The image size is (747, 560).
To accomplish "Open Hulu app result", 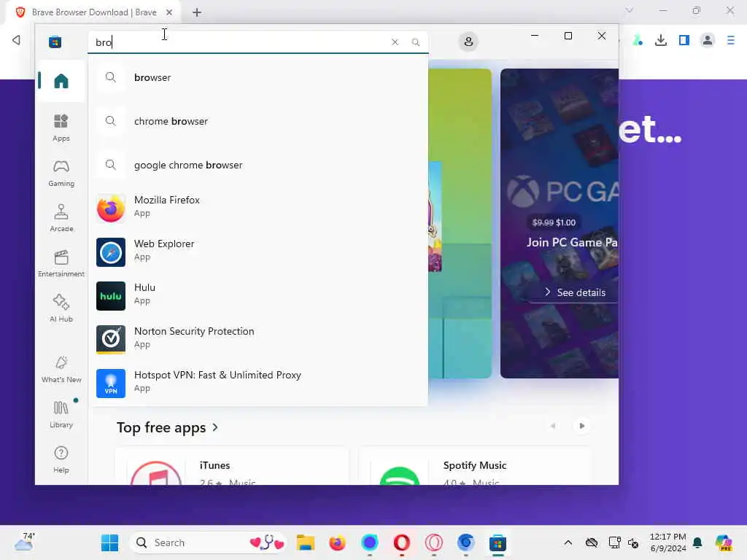I will coord(258,296).
